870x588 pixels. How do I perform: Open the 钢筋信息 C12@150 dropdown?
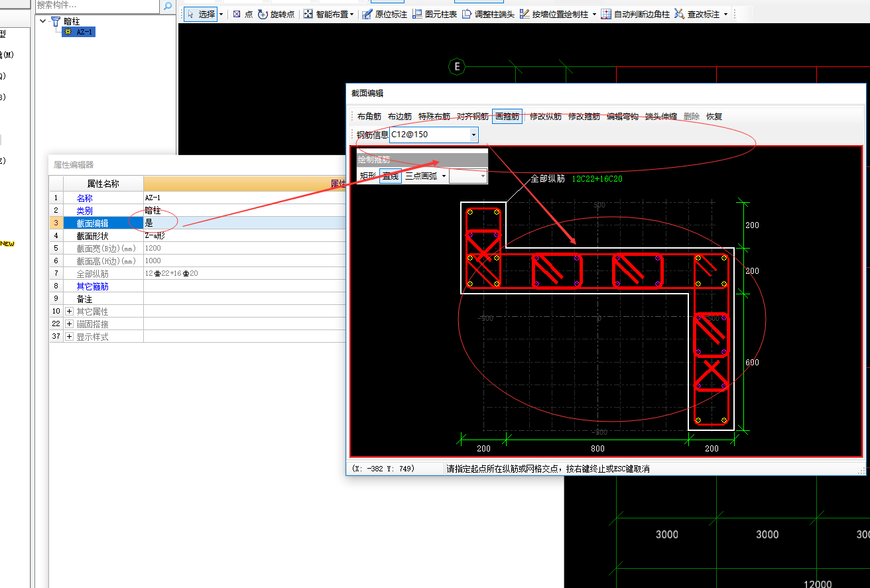pos(473,135)
